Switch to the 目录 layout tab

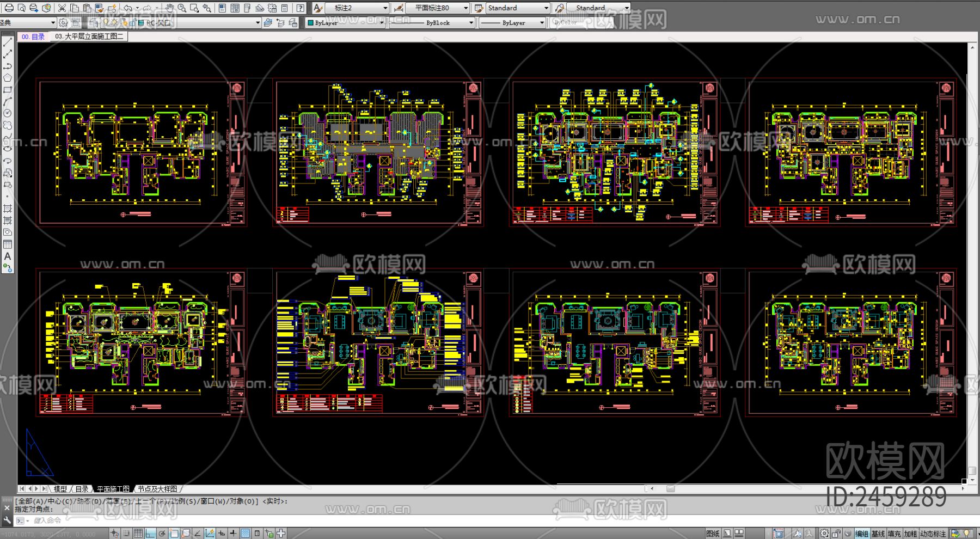(82, 489)
